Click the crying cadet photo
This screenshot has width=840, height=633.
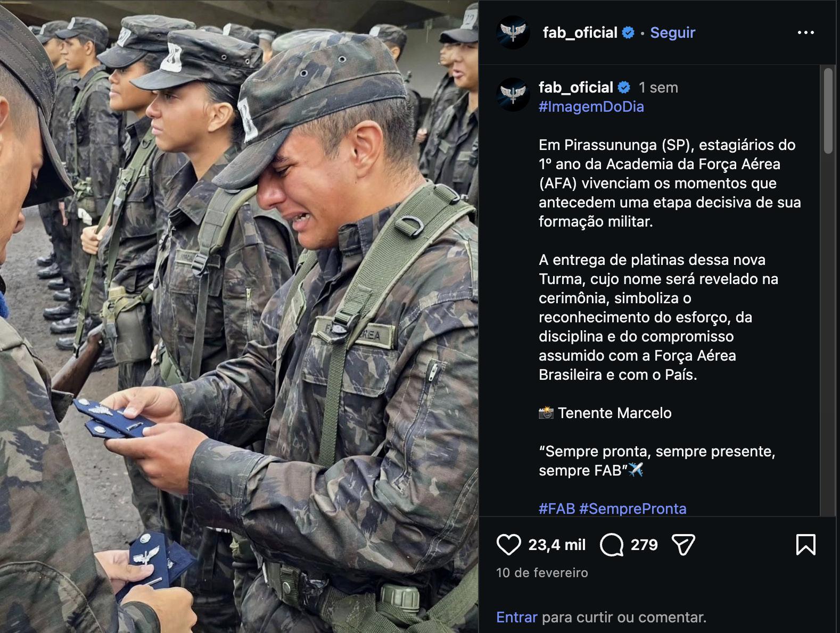tap(239, 316)
